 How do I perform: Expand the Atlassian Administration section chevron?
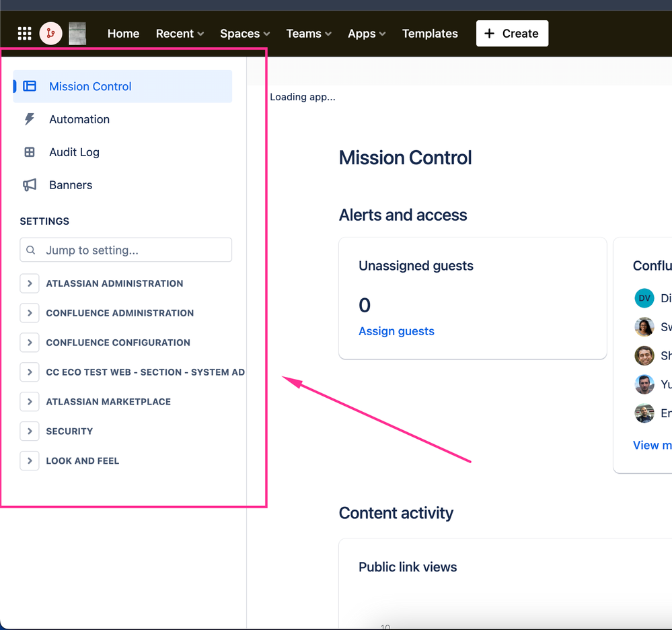(x=30, y=283)
